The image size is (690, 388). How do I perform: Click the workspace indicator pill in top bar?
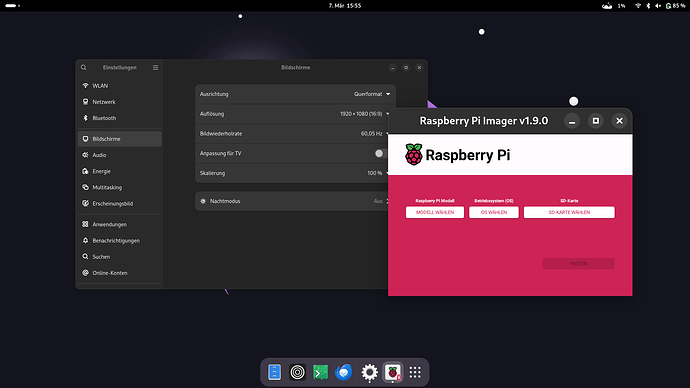pyautogui.click(x=12, y=6)
